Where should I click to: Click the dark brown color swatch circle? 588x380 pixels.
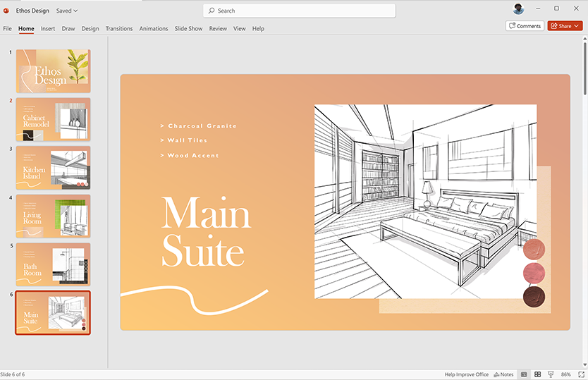coord(534,296)
